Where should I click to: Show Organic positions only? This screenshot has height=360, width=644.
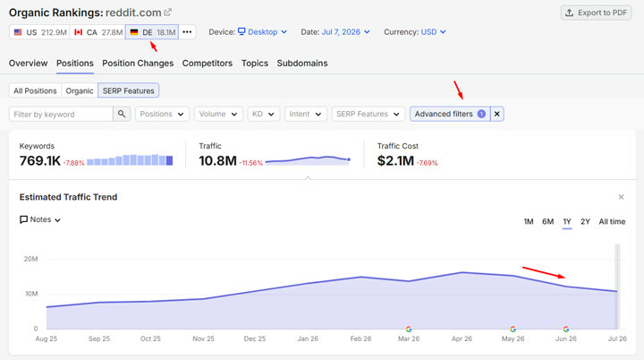[x=80, y=90]
